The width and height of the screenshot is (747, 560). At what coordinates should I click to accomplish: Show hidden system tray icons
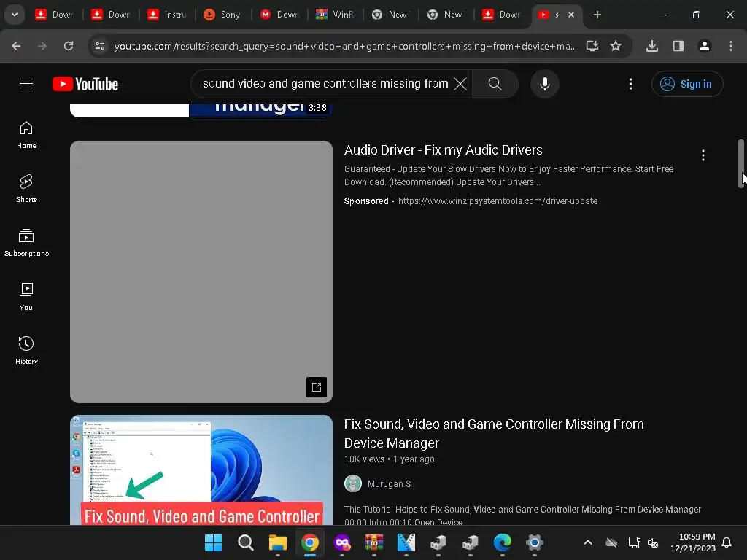pos(588,542)
